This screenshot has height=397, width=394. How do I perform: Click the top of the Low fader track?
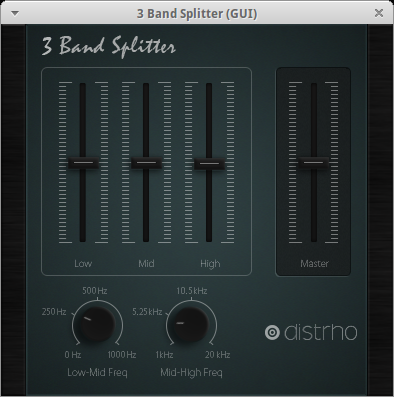pos(83,86)
